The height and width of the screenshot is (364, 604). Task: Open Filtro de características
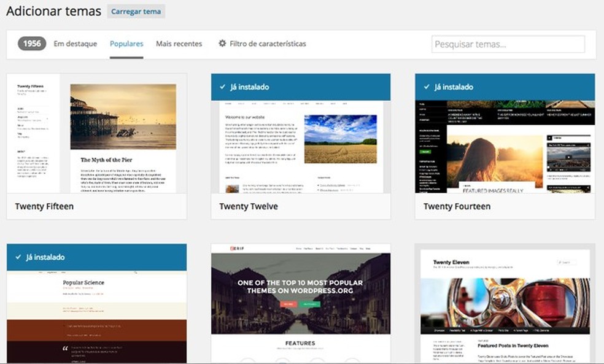tap(262, 44)
